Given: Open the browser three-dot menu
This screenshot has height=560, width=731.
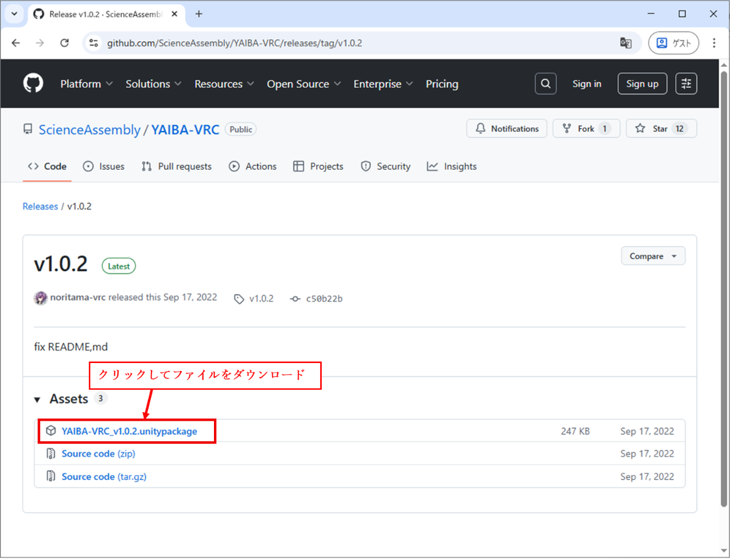Looking at the screenshot, I should coord(714,43).
